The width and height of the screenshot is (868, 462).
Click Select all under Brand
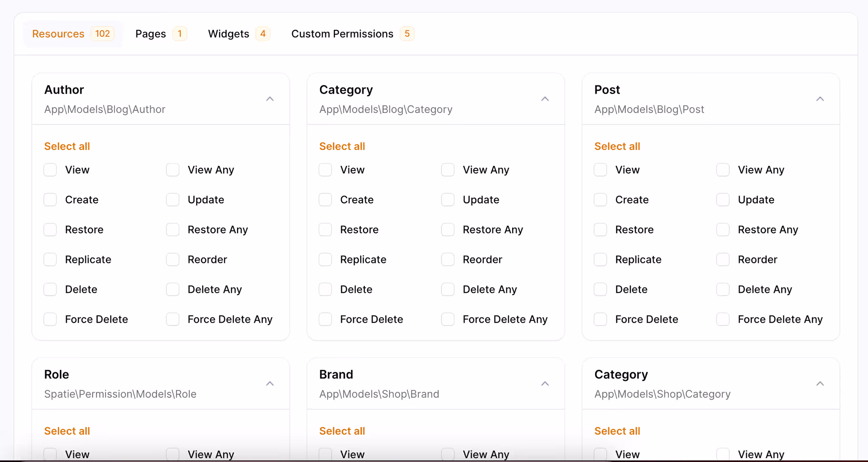[x=342, y=431]
